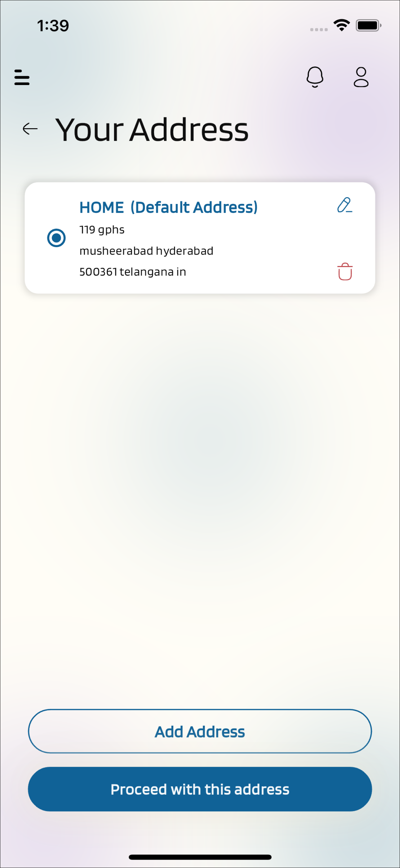Tap the HOME label on the card
The image size is (400, 868).
102,207
